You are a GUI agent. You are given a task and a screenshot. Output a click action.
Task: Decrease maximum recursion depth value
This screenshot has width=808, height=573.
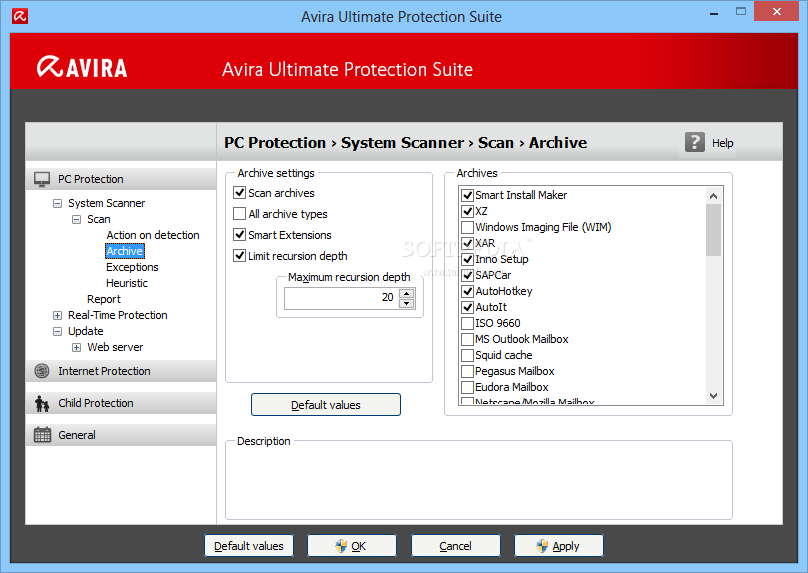pyautogui.click(x=407, y=303)
